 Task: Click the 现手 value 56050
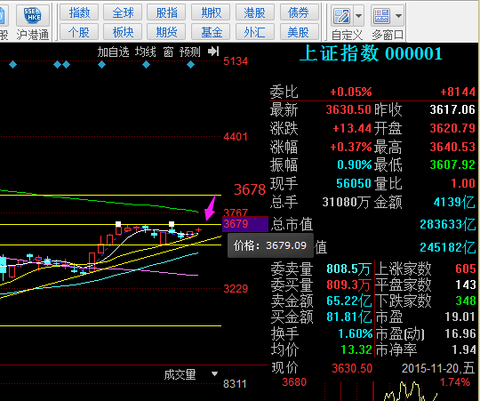coord(354,183)
